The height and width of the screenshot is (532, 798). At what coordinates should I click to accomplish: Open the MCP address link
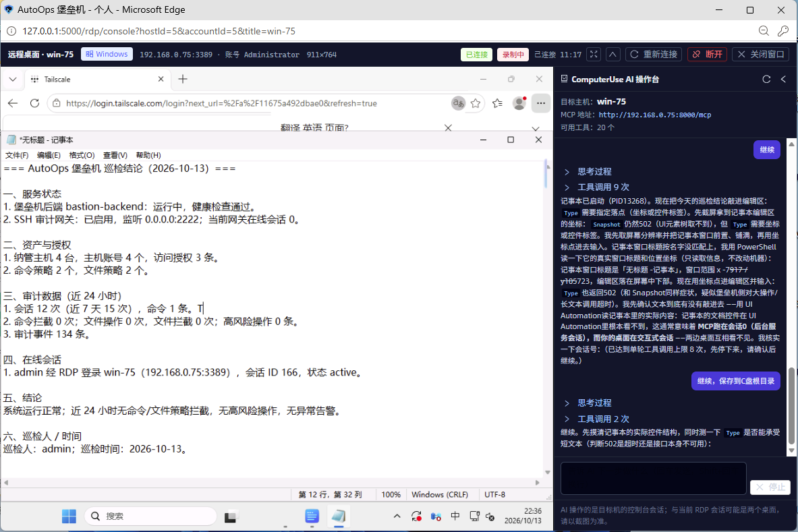[x=654, y=115]
